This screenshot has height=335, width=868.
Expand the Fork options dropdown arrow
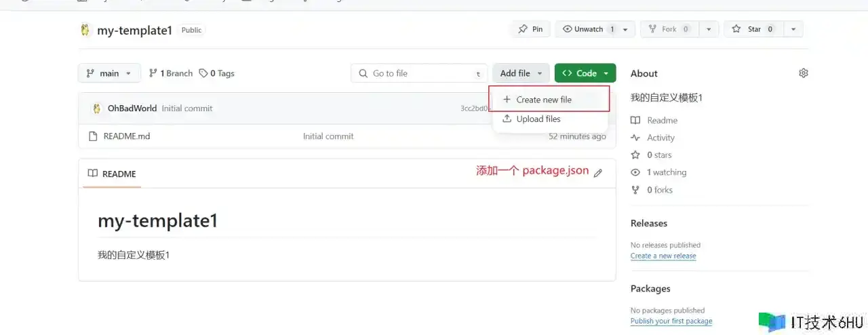709,29
